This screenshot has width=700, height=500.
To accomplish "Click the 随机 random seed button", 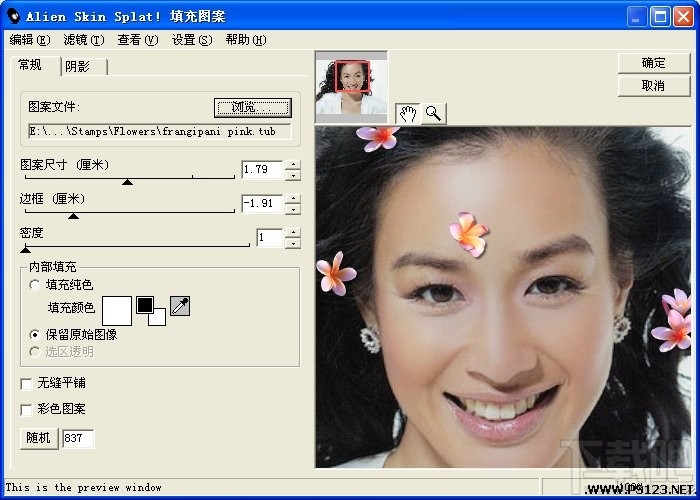I will tap(39, 438).
